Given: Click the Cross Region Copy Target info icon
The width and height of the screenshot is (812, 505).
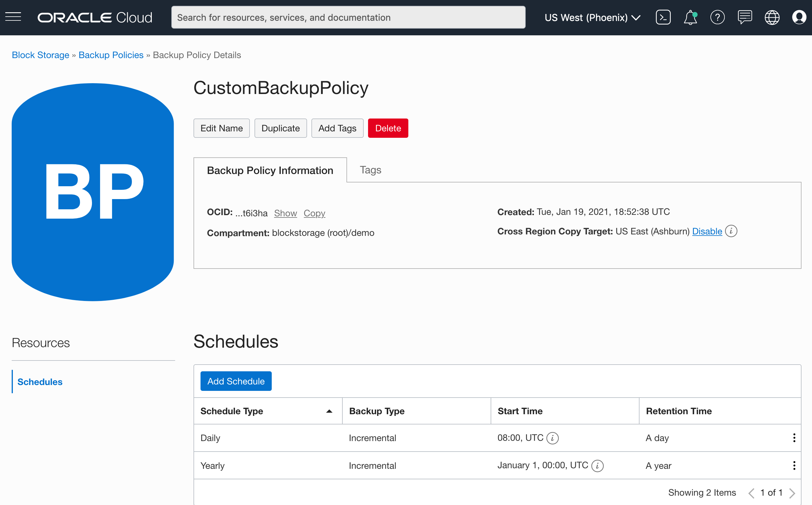Looking at the screenshot, I should pyautogui.click(x=731, y=231).
